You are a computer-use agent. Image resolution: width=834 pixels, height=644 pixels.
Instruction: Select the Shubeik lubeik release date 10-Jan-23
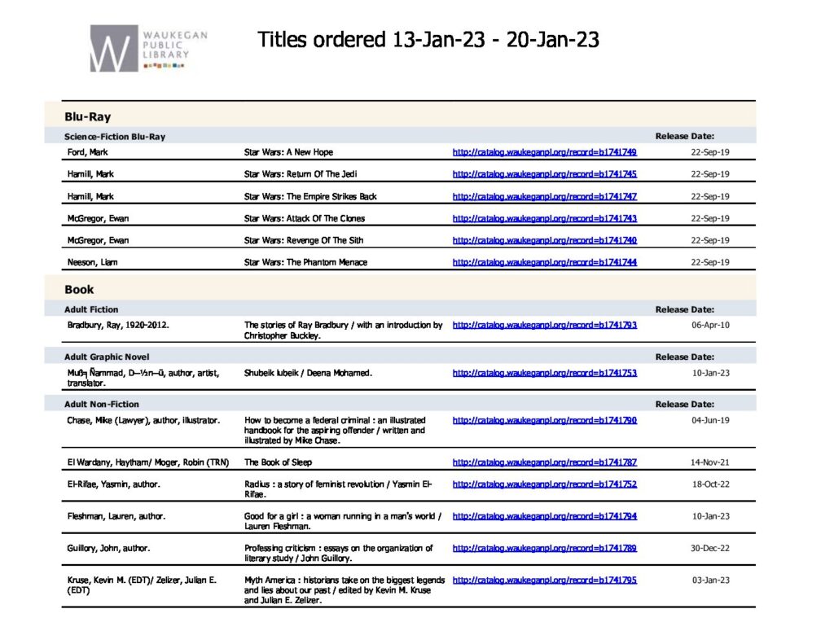[710, 373]
